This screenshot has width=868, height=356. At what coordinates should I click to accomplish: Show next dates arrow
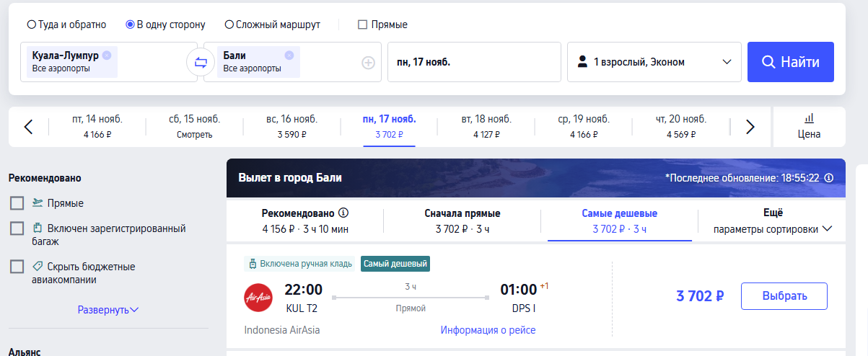tap(750, 127)
